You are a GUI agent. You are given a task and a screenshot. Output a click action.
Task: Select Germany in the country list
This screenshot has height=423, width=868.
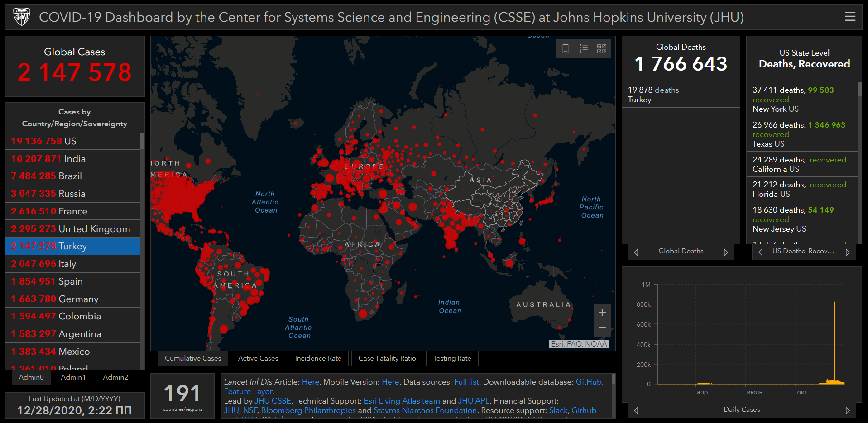[72, 299]
